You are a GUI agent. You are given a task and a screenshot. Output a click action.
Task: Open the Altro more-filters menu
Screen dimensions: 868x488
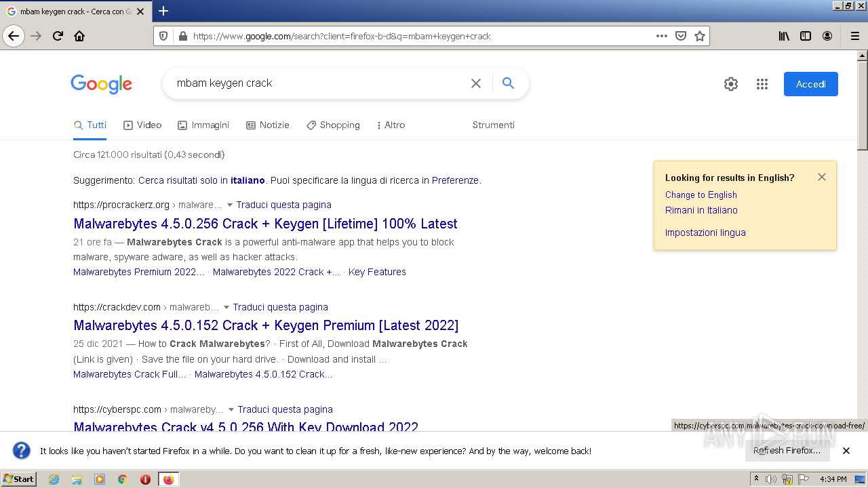(391, 125)
